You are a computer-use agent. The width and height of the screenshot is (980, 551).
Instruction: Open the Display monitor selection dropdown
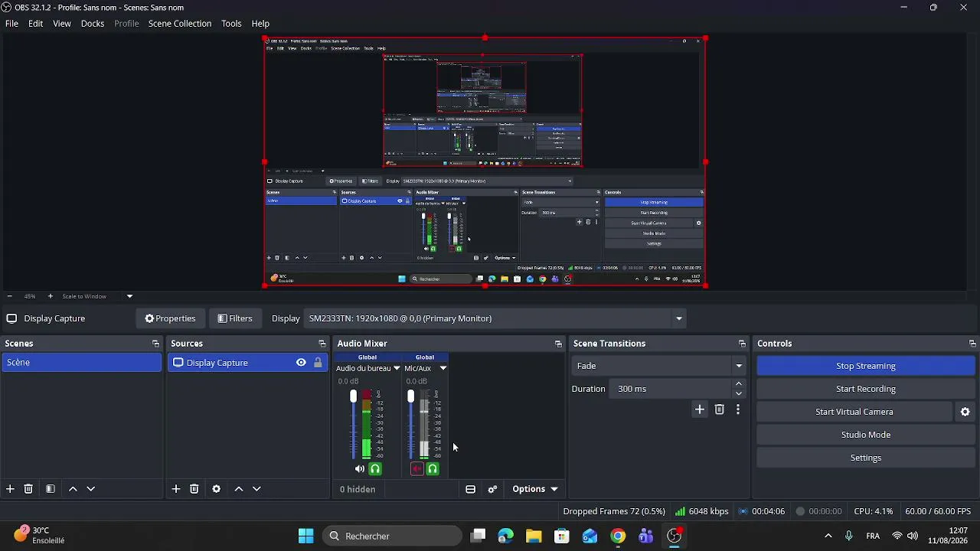click(x=679, y=318)
